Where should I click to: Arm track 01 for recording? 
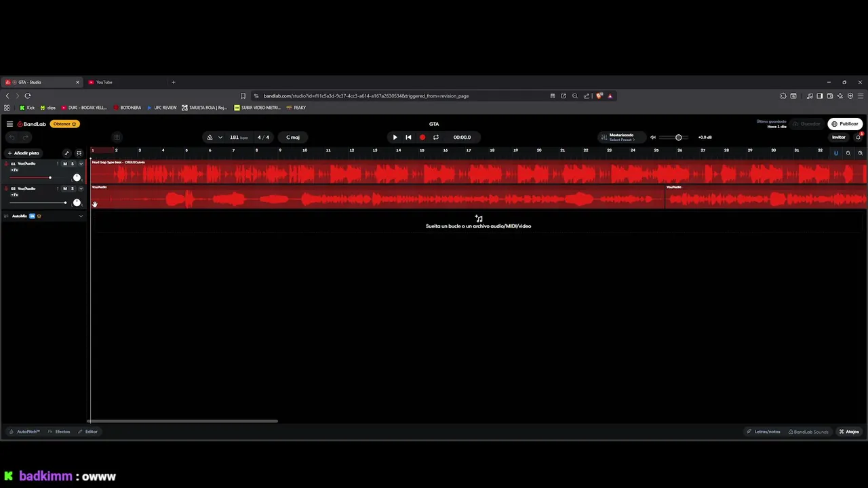(5, 163)
